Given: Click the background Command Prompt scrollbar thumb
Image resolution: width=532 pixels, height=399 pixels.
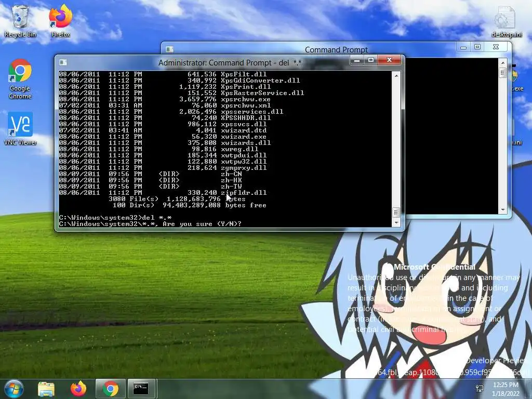Looking at the screenshot, I should click(x=503, y=73).
